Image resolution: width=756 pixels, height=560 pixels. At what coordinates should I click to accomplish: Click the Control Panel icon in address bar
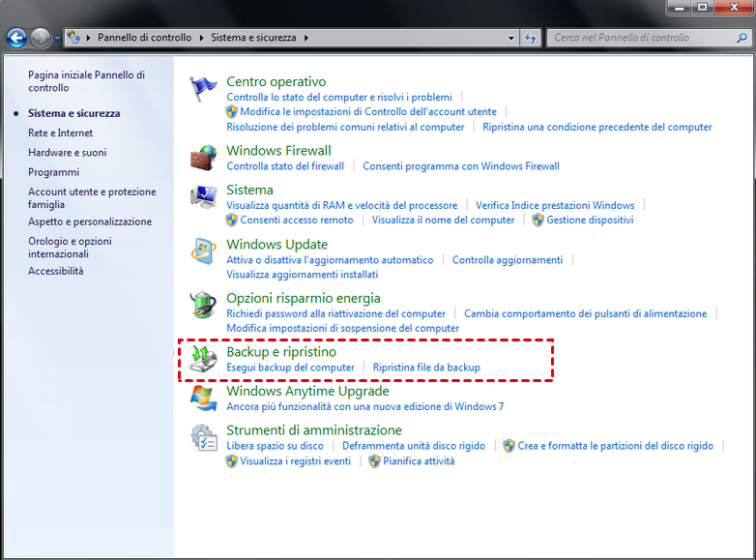pyautogui.click(x=73, y=37)
